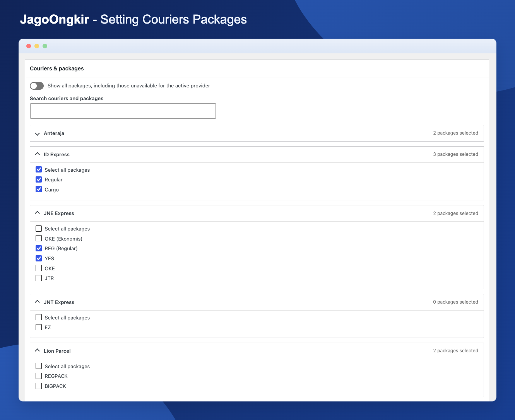This screenshot has height=420, width=515.
Task: Click the yellow window minimize dot
Action: [37, 46]
